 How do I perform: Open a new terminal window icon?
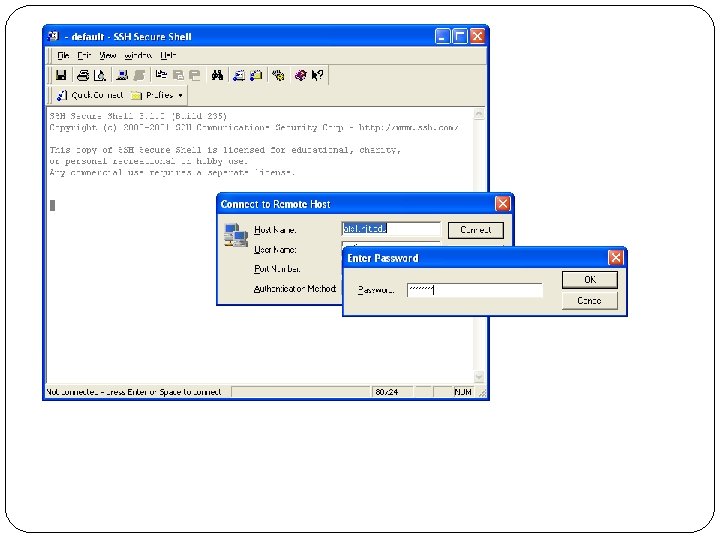(x=239, y=75)
